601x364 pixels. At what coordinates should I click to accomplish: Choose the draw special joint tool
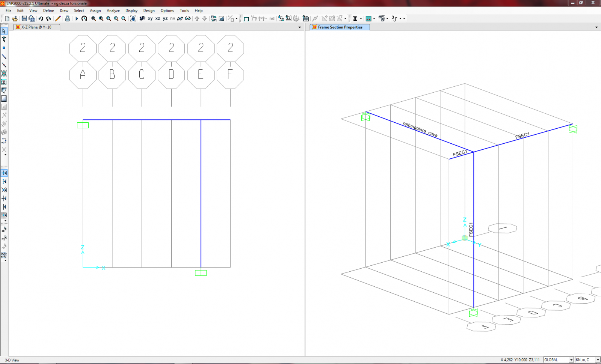click(x=4, y=48)
